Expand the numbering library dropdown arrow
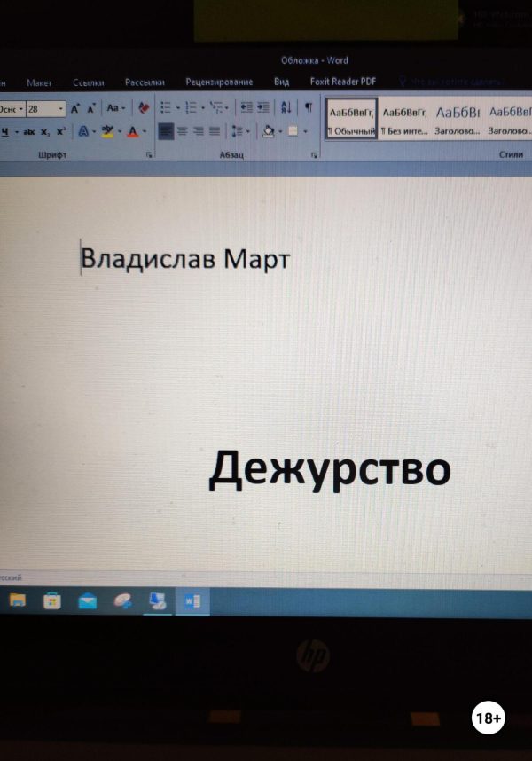Image resolution: width=532 pixels, height=761 pixels. tap(203, 107)
